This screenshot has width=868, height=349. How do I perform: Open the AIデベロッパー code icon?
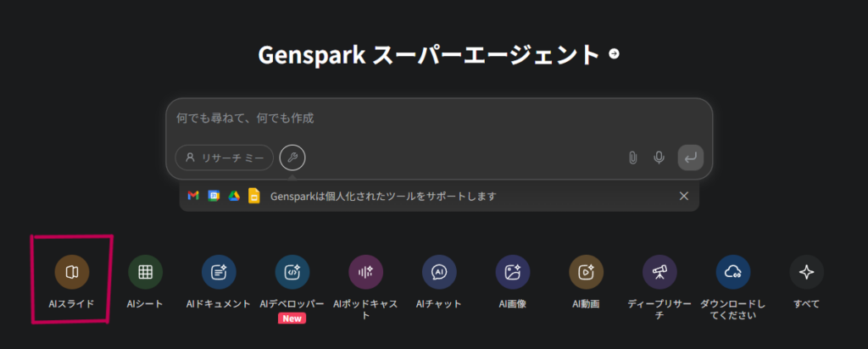(x=292, y=272)
